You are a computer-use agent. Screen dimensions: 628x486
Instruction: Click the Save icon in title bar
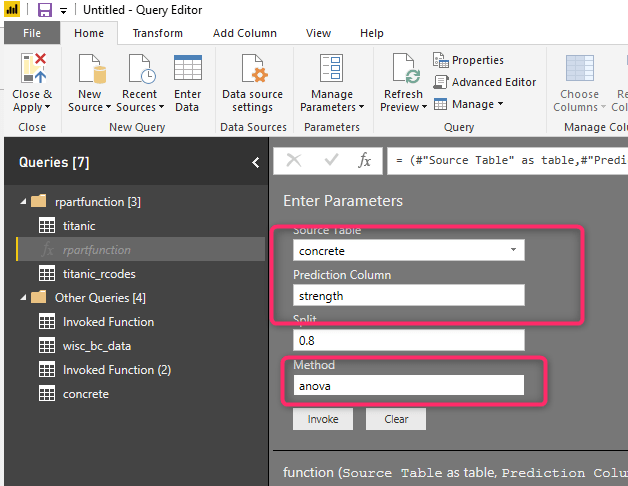click(45, 10)
